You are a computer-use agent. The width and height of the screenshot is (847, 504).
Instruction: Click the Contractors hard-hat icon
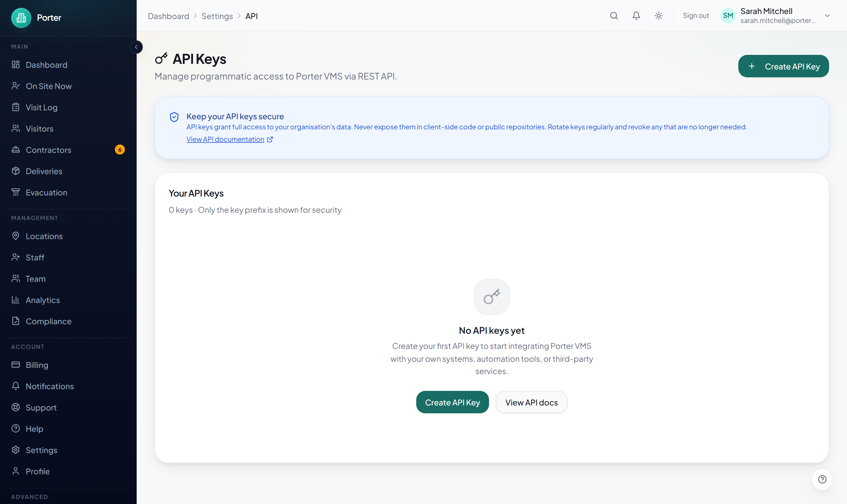(16, 150)
